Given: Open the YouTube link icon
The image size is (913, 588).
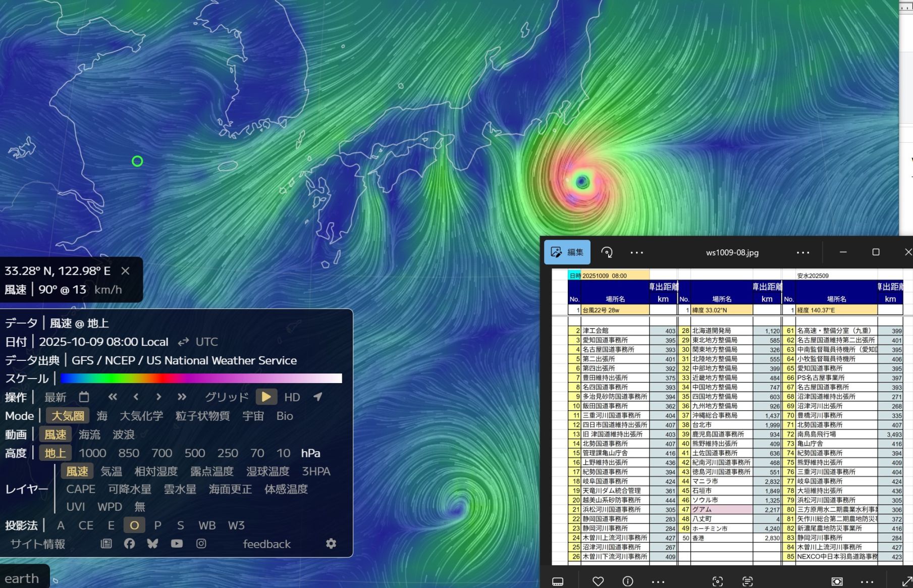Looking at the screenshot, I should tap(177, 544).
